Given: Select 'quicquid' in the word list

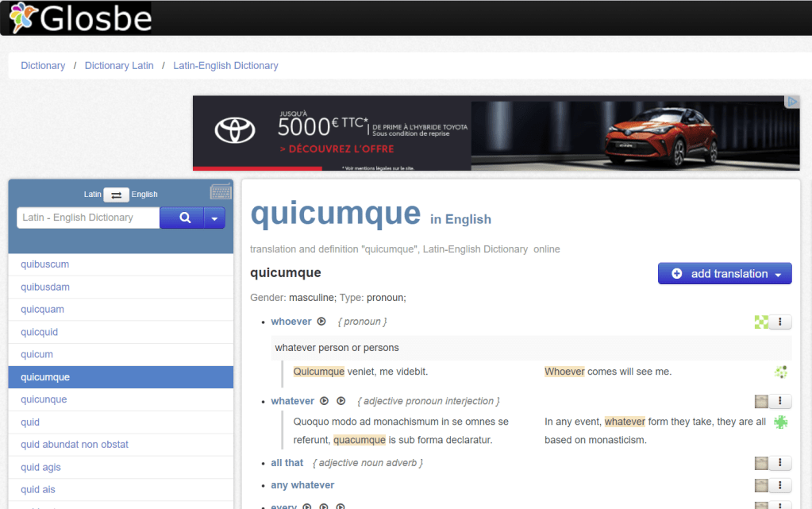Looking at the screenshot, I should [40, 332].
